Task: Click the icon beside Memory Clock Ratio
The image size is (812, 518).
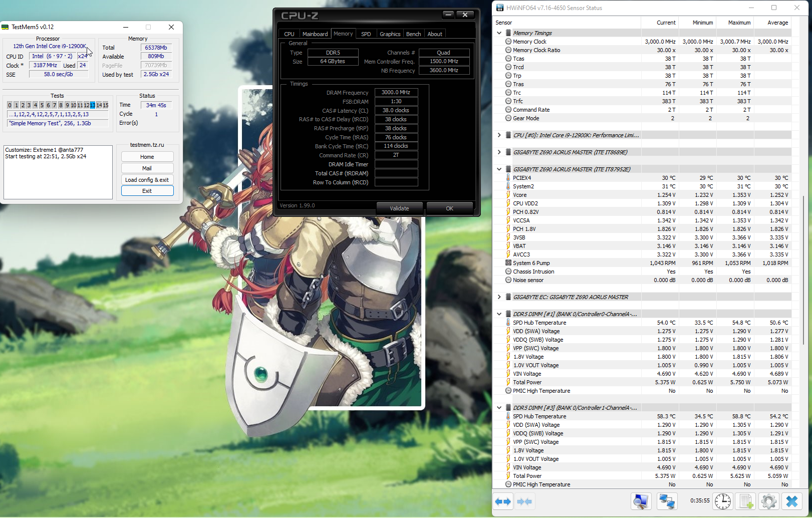Action: tap(508, 50)
